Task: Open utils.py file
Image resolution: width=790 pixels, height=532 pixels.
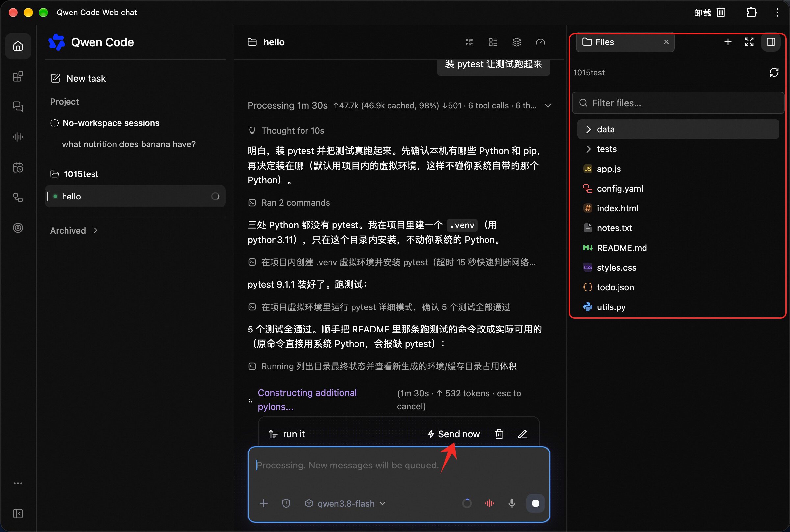Action: [678, 307]
